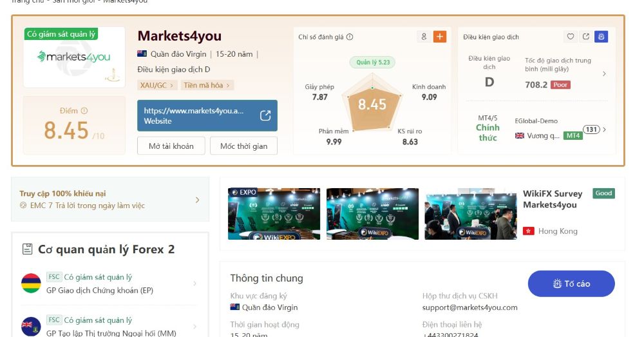
Task: Open the second WikiEXPO booth photo
Action: [372, 214]
